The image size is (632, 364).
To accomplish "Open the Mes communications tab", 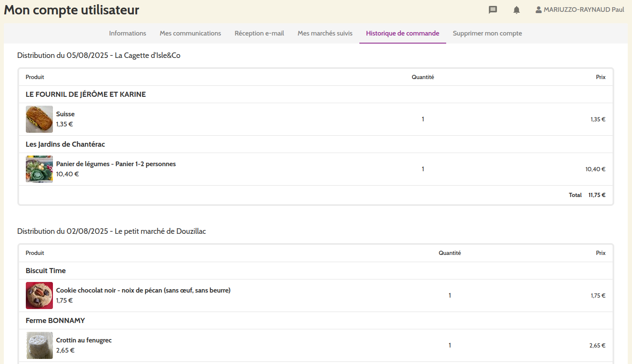I will (190, 33).
